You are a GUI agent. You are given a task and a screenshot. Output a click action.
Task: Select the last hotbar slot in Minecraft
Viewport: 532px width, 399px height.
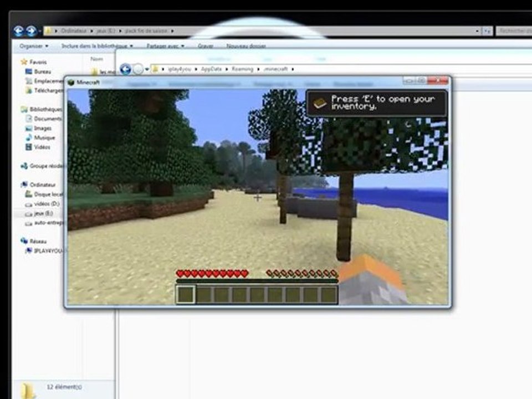[x=329, y=294]
